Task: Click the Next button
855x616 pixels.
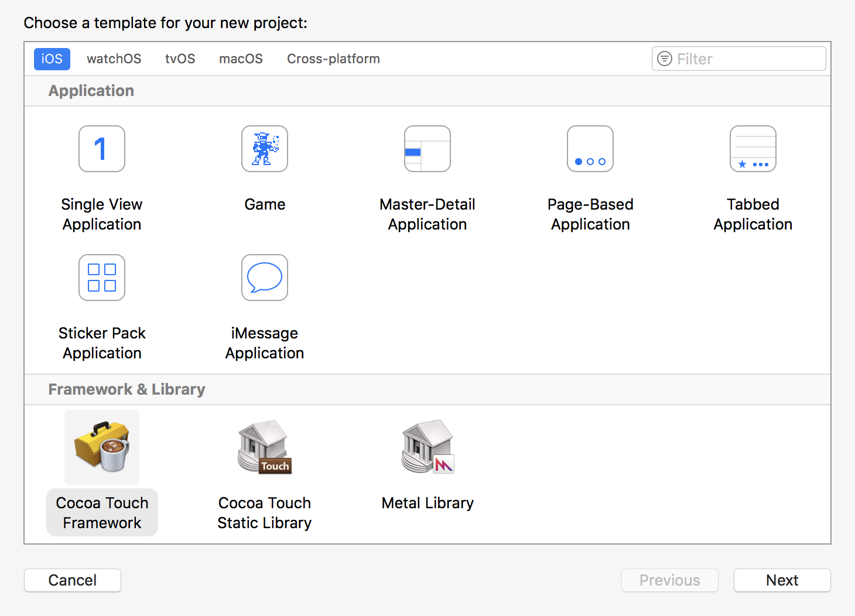Action: pyautogui.click(x=782, y=580)
